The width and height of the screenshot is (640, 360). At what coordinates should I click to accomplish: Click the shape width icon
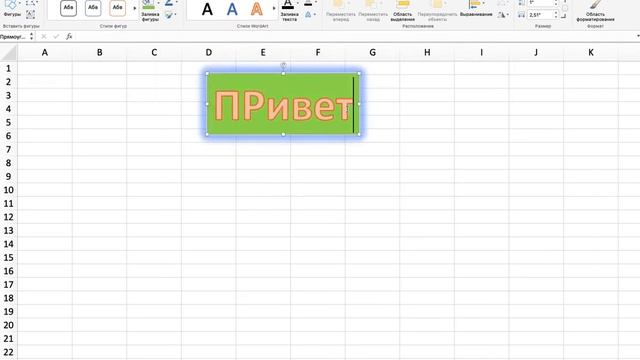[x=521, y=15]
